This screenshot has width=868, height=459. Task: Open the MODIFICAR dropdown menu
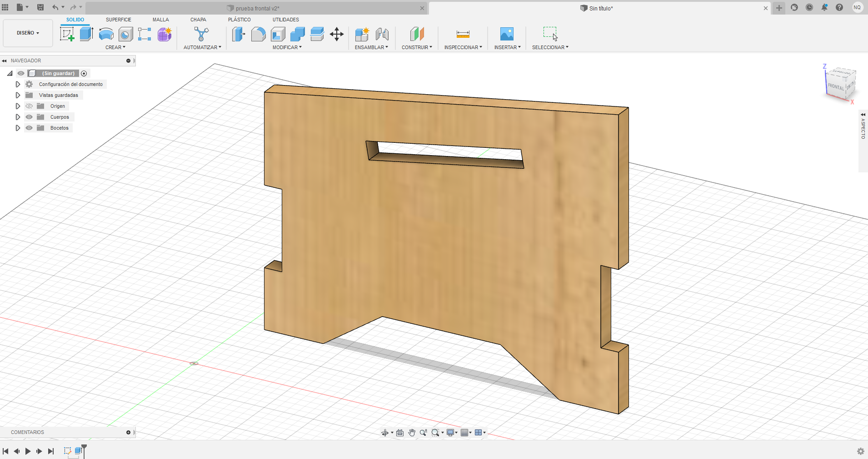click(287, 47)
